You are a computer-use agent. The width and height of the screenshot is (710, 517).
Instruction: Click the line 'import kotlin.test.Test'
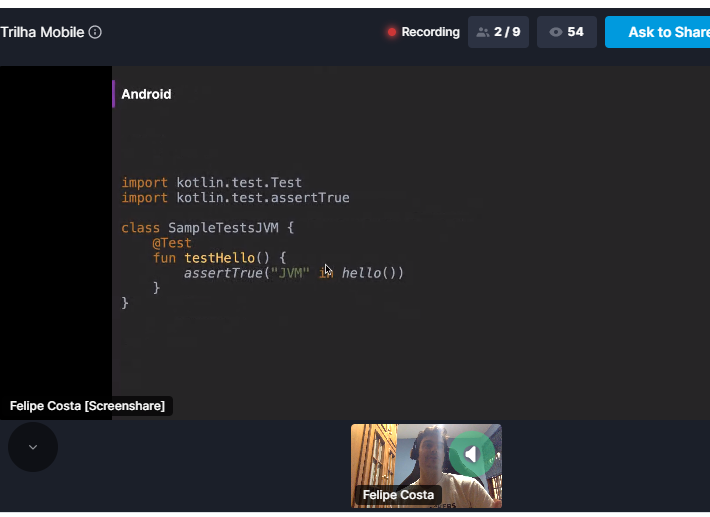click(x=211, y=182)
